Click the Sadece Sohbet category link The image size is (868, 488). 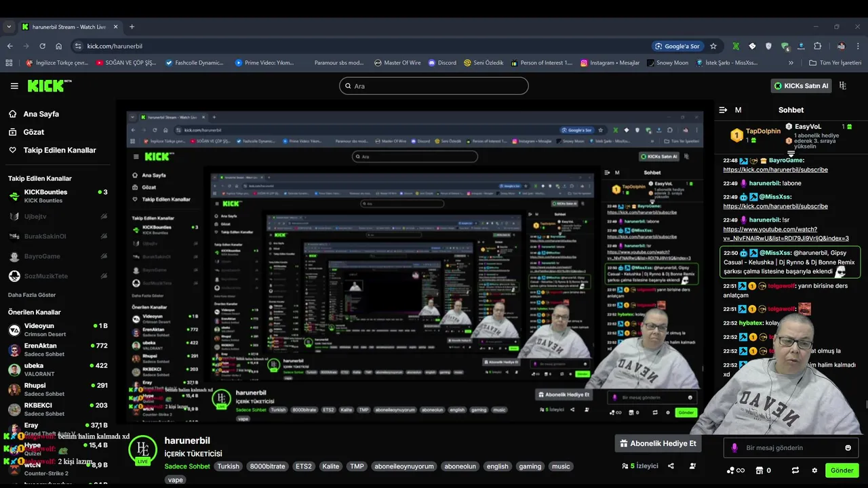coord(187,466)
